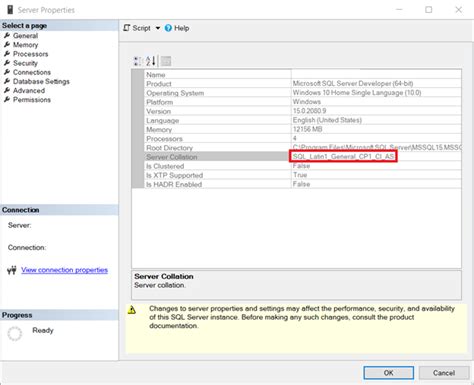Click the OK button
The height and width of the screenshot is (385, 474).
(389, 373)
